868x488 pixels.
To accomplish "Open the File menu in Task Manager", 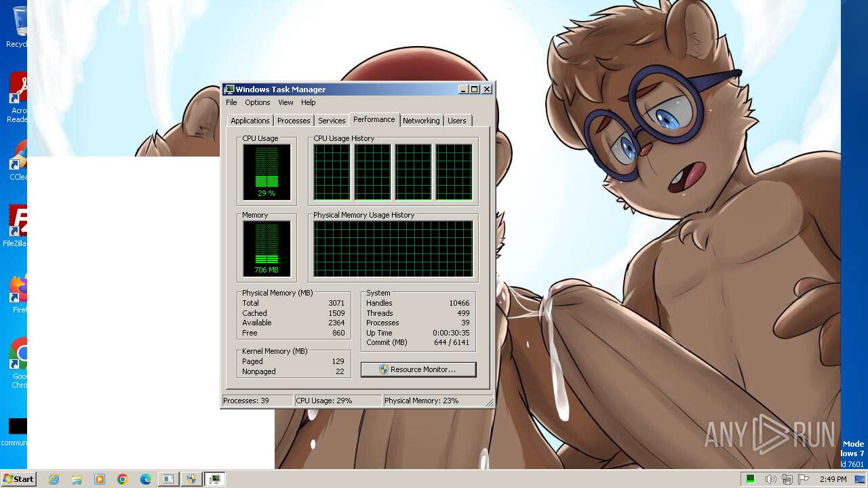I will (231, 102).
